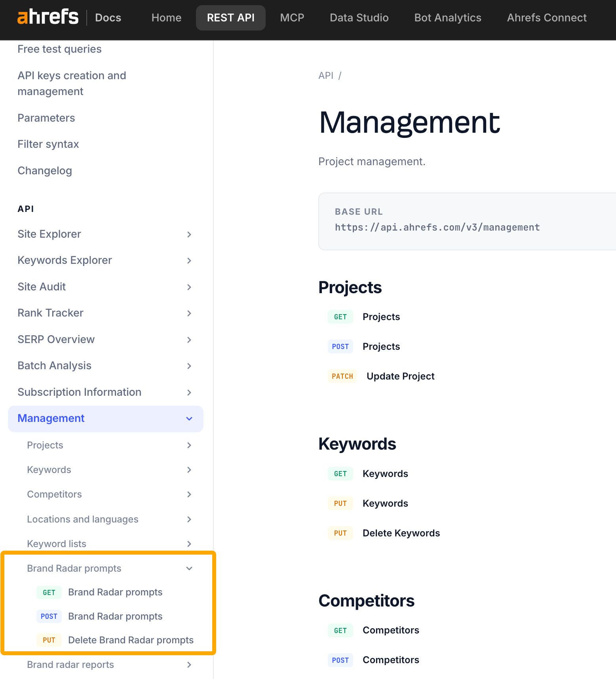Expand Rank Tracker chevron
This screenshot has height=679, width=616.
[189, 313]
